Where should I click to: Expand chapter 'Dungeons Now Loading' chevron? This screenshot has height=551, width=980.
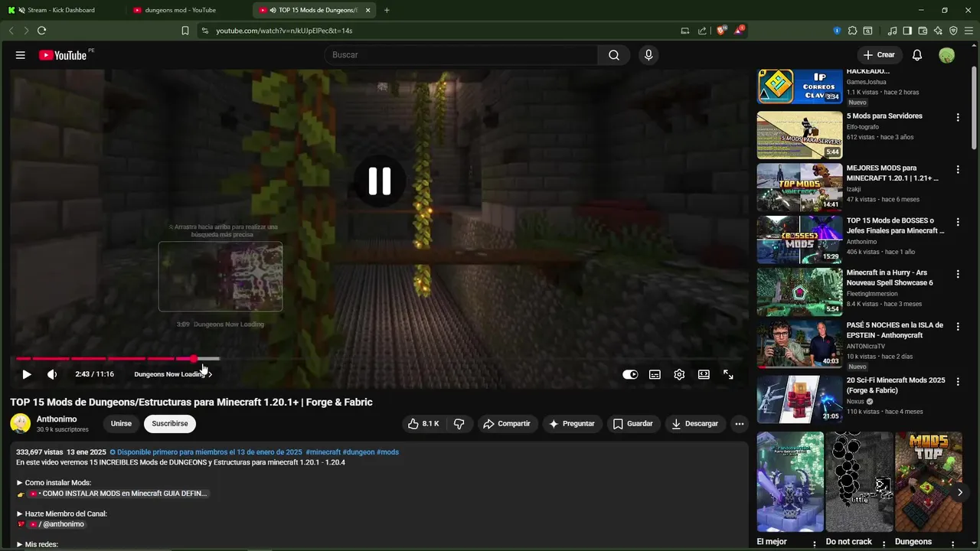click(210, 374)
